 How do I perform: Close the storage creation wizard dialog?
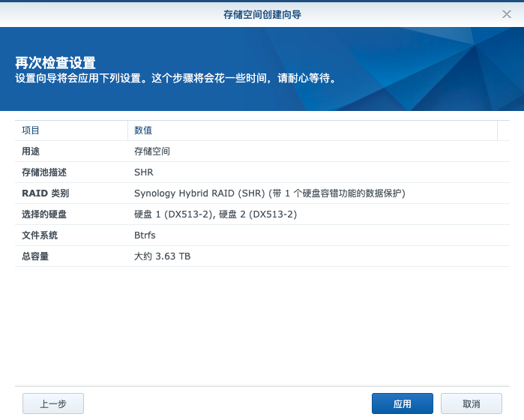[x=507, y=14]
